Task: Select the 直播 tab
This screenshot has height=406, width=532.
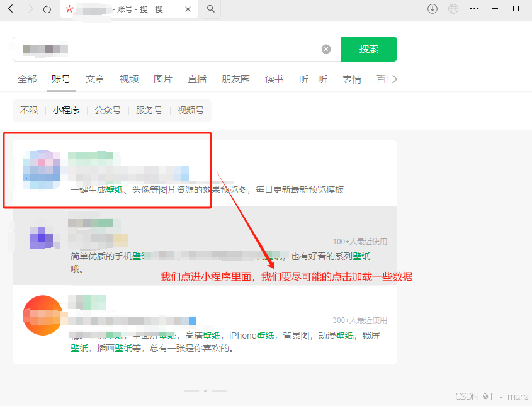Action: click(x=197, y=79)
